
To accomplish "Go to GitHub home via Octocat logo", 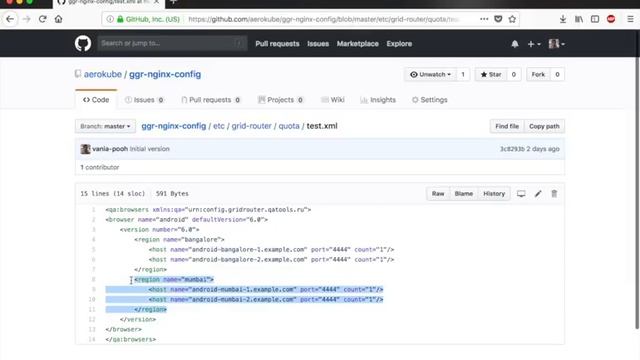I will tap(83, 43).
